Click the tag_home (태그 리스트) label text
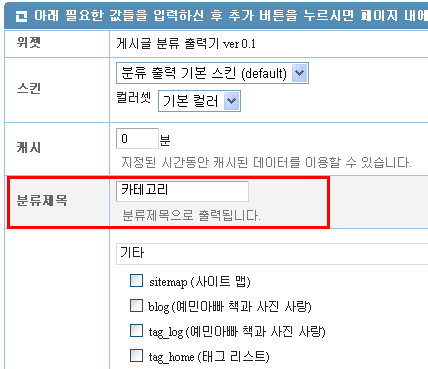The width and height of the screenshot is (428, 369). pos(209,357)
